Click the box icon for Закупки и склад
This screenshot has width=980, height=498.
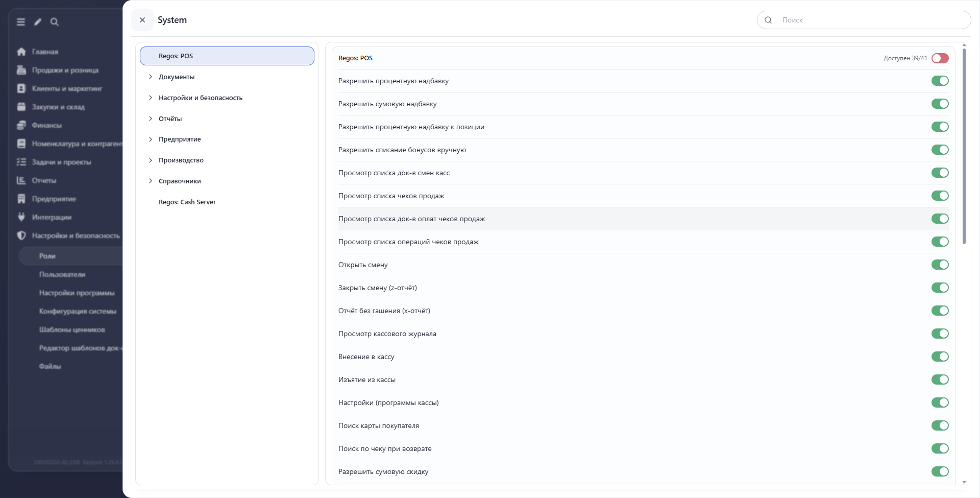21,107
